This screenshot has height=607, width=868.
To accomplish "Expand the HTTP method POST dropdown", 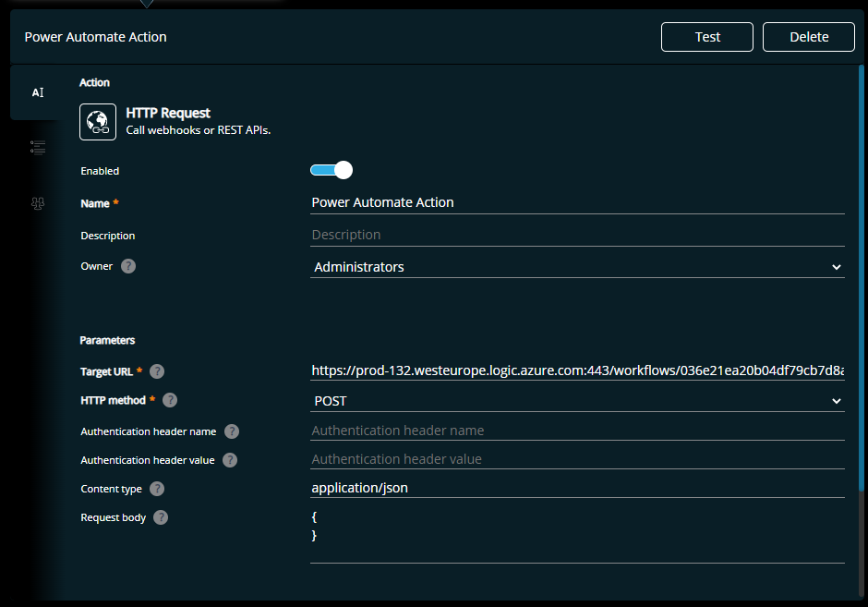I will pos(577,401).
